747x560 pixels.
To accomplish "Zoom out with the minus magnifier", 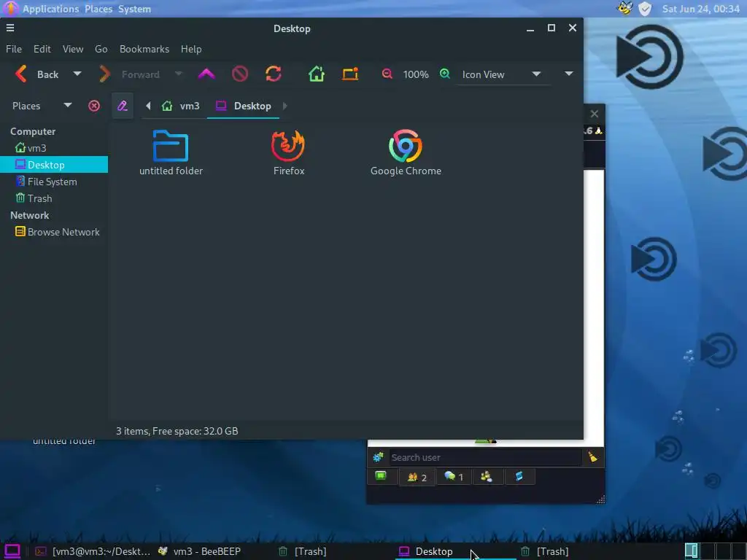I will coord(387,74).
